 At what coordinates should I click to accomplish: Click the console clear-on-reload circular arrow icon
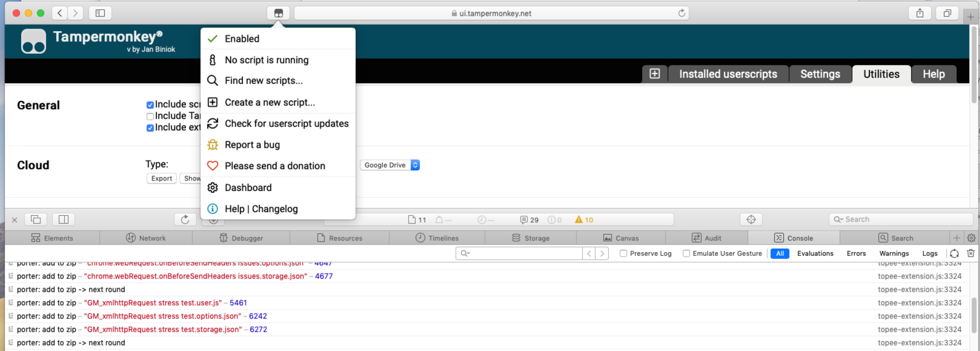coord(954,253)
